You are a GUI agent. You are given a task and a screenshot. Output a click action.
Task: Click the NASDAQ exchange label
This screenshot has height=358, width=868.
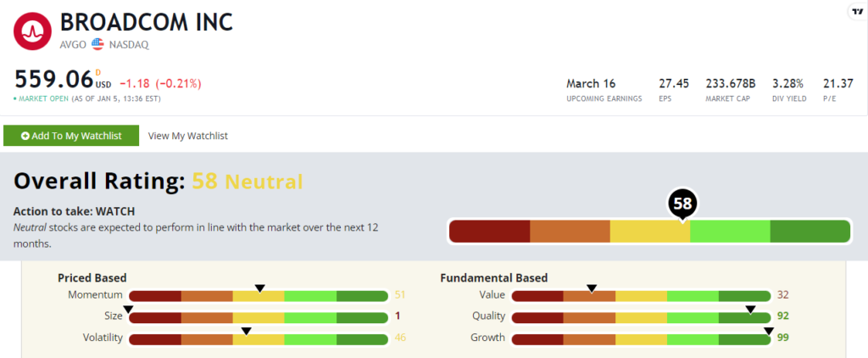pos(129,45)
